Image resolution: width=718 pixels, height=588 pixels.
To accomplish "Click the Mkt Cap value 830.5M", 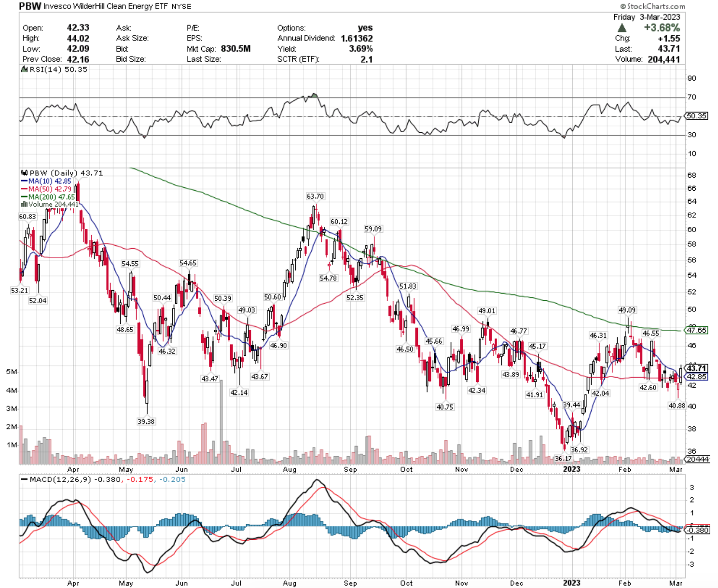I will [x=236, y=49].
